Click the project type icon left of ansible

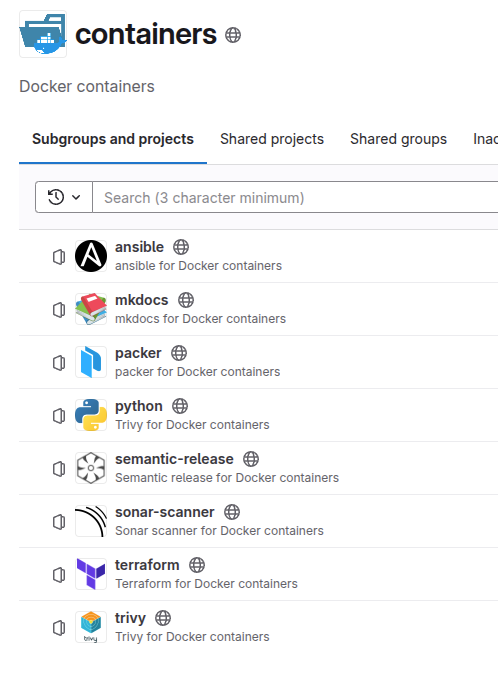(x=59, y=257)
